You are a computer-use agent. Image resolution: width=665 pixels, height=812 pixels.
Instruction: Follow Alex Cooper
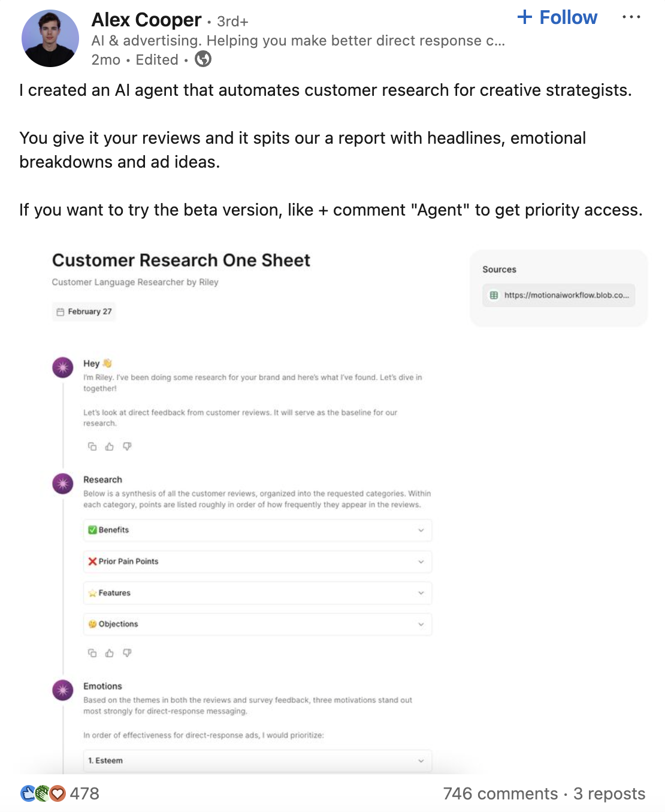[557, 17]
